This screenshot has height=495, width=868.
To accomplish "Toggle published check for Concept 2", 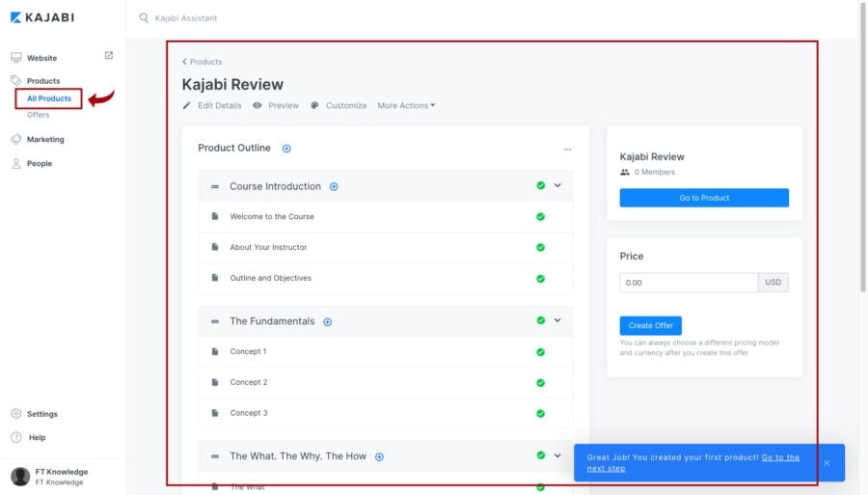I will click(x=540, y=383).
